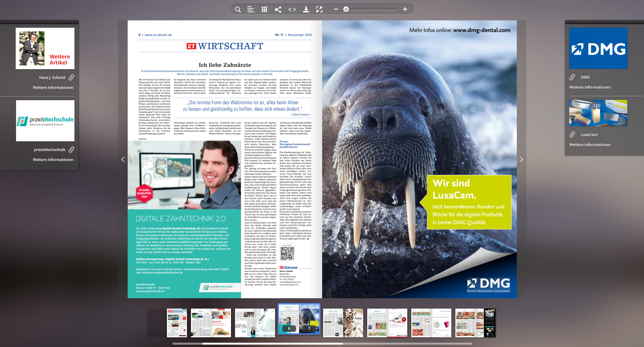Image resolution: width=644 pixels, height=347 pixels.
Task: Open the search tool in the toolbar
Action: pos(238,9)
